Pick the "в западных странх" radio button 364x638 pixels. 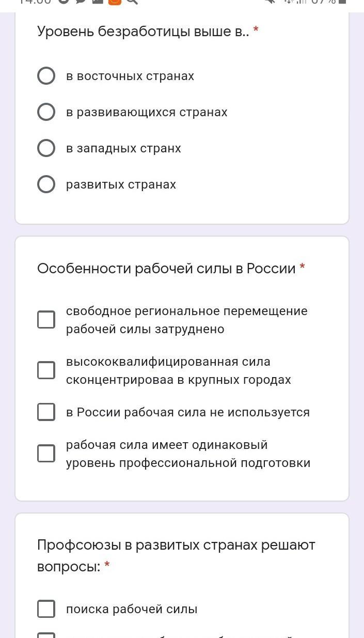46,148
